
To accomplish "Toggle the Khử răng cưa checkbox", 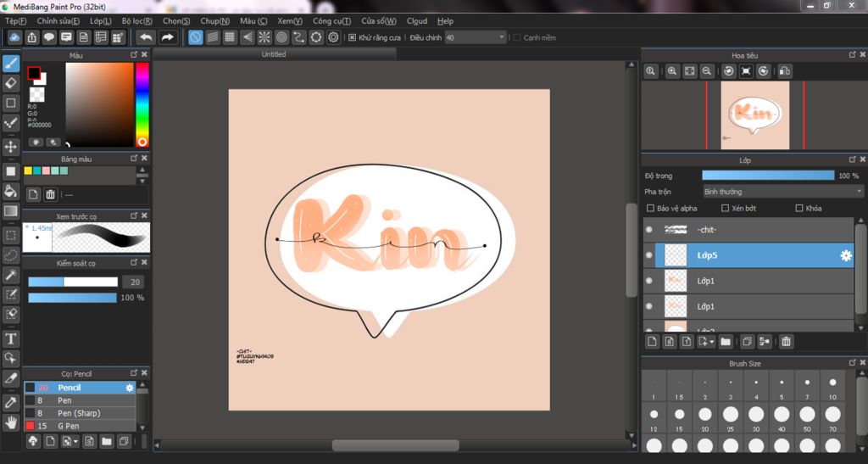I will (352, 37).
